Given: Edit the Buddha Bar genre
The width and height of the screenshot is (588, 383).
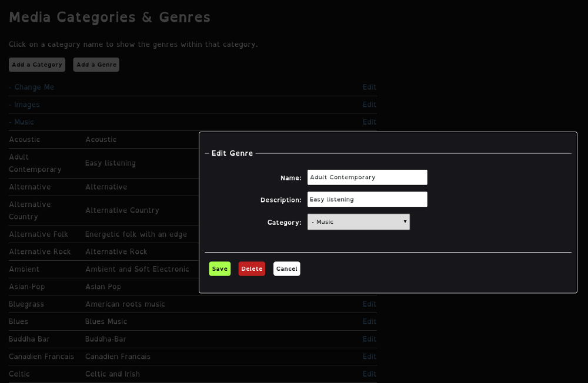Looking at the screenshot, I should pos(369,339).
